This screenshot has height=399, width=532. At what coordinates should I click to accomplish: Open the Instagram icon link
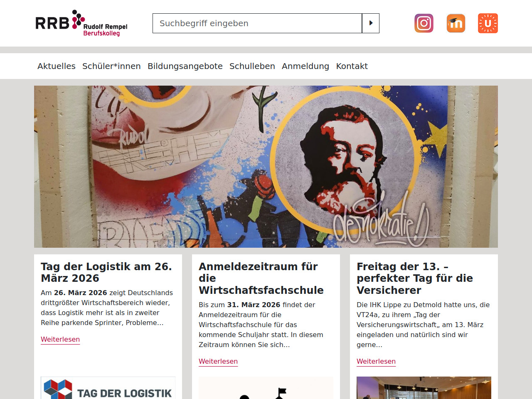click(424, 23)
